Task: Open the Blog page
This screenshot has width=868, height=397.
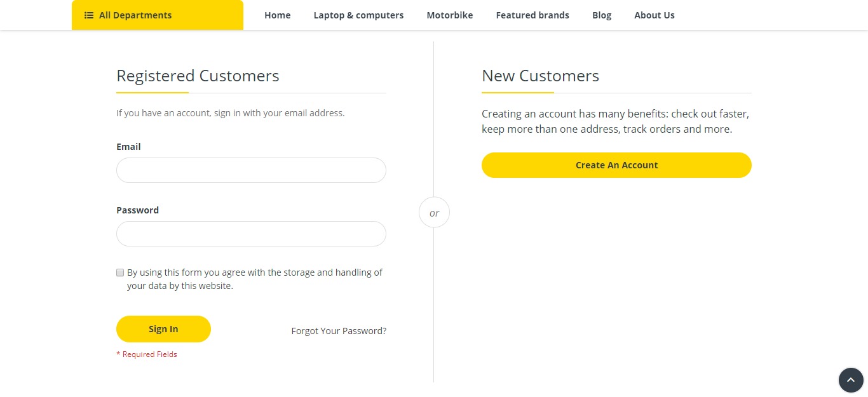Action: coord(602,15)
